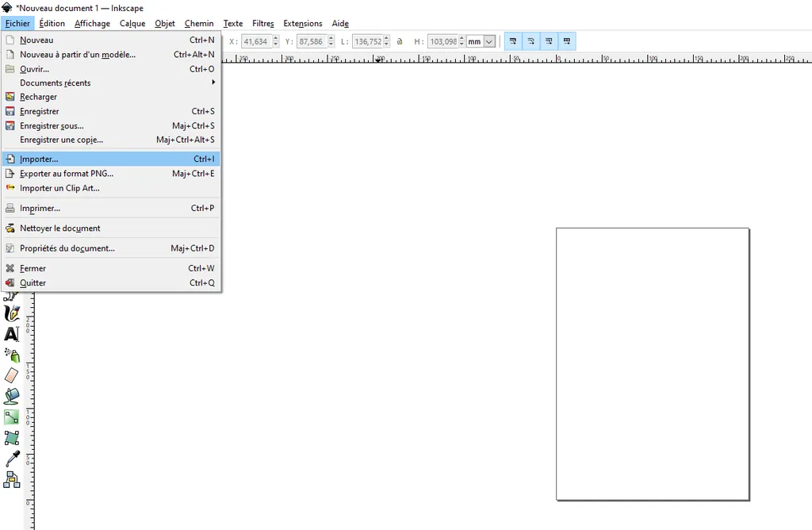Choose Exporter au format PNG...
Image resolution: width=812 pixels, height=530 pixels.
point(112,174)
